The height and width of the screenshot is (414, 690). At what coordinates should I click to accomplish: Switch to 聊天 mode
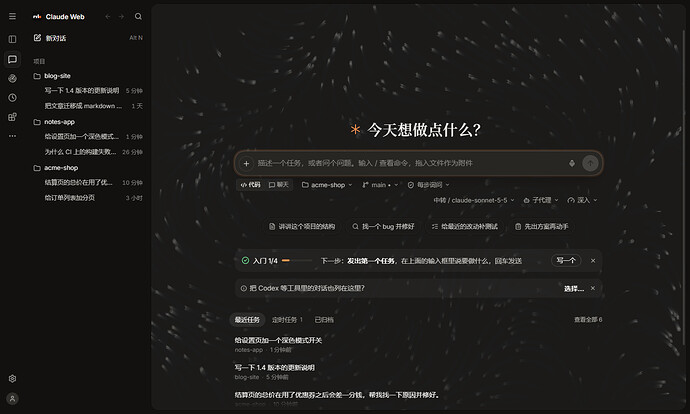(279, 185)
